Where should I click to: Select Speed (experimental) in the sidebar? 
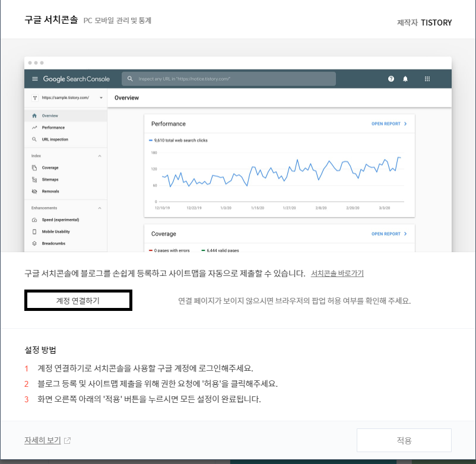tap(65, 220)
